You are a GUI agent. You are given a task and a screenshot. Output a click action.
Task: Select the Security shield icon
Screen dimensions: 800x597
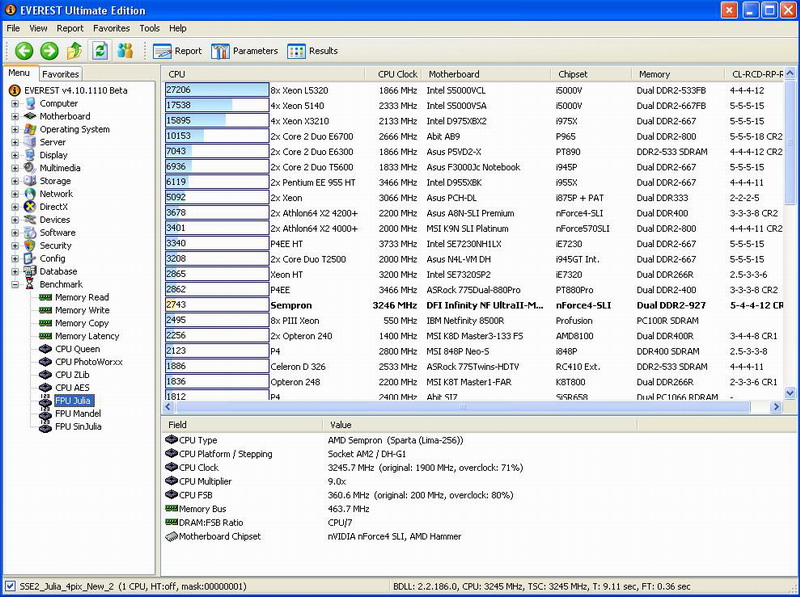coord(30,245)
